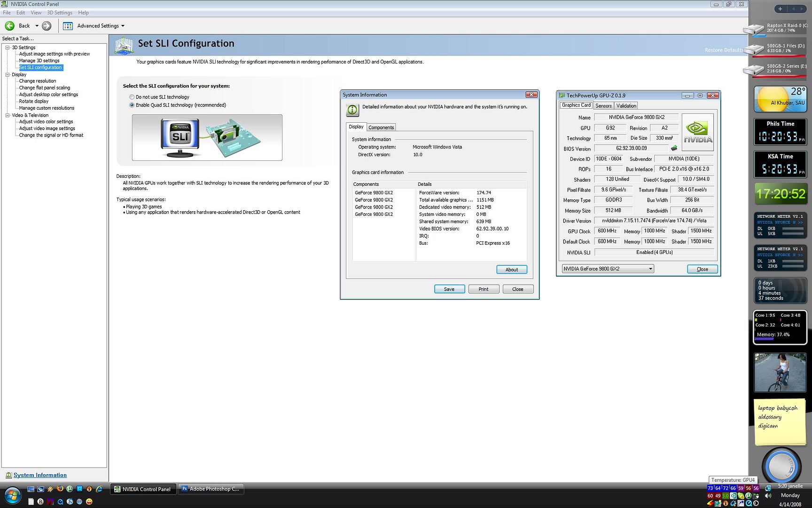Collapse the 3D Settings tree node
The height and width of the screenshot is (508, 812).
pyautogui.click(x=8, y=48)
